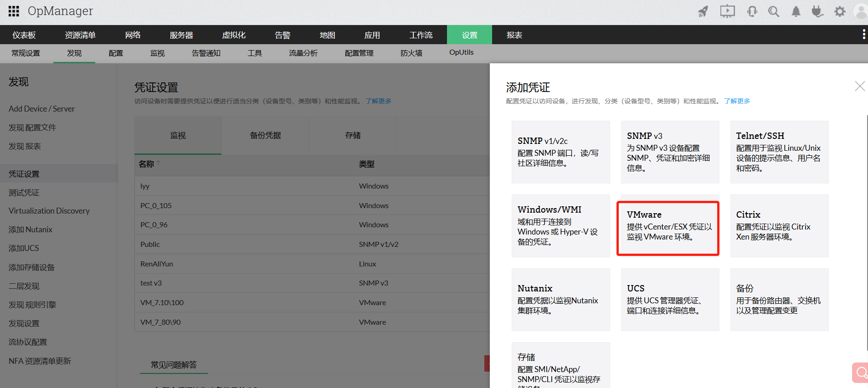Choose the Windows/WMI credential card

pos(561,226)
